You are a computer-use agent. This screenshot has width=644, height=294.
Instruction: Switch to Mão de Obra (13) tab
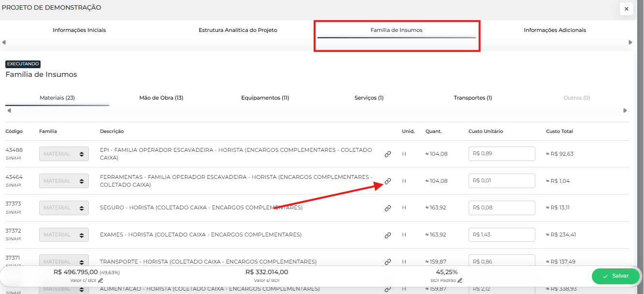tap(161, 98)
